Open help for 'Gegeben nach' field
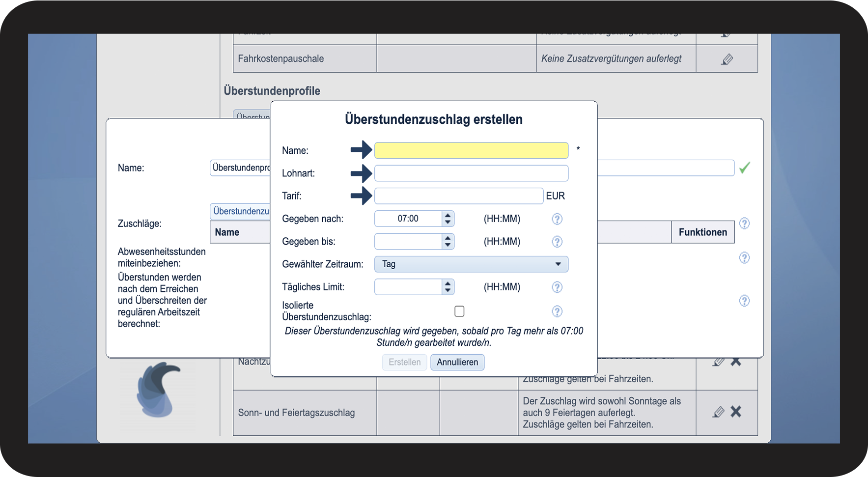This screenshot has width=868, height=477. (x=557, y=219)
